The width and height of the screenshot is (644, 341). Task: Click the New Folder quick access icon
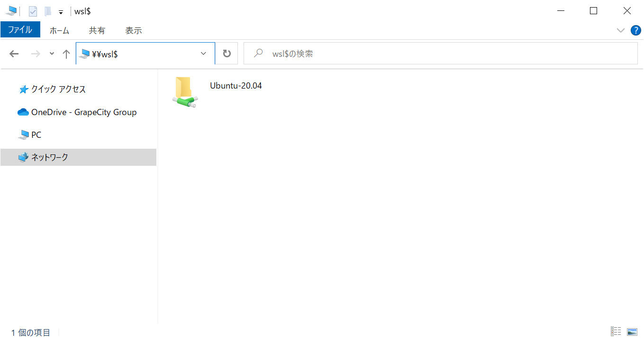(47, 11)
